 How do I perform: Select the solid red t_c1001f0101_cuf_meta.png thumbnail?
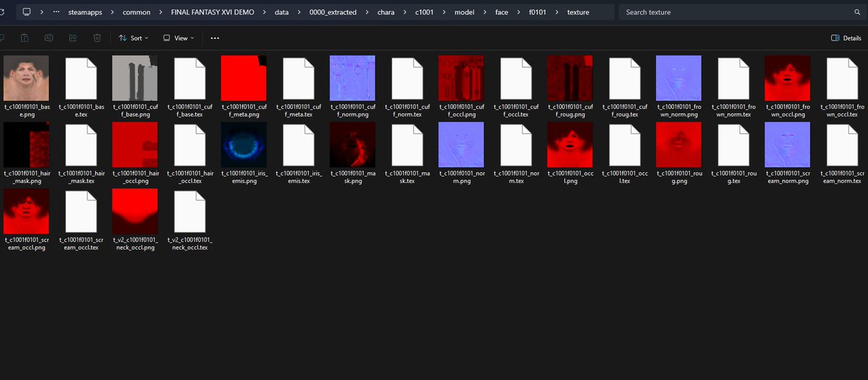(x=244, y=78)
